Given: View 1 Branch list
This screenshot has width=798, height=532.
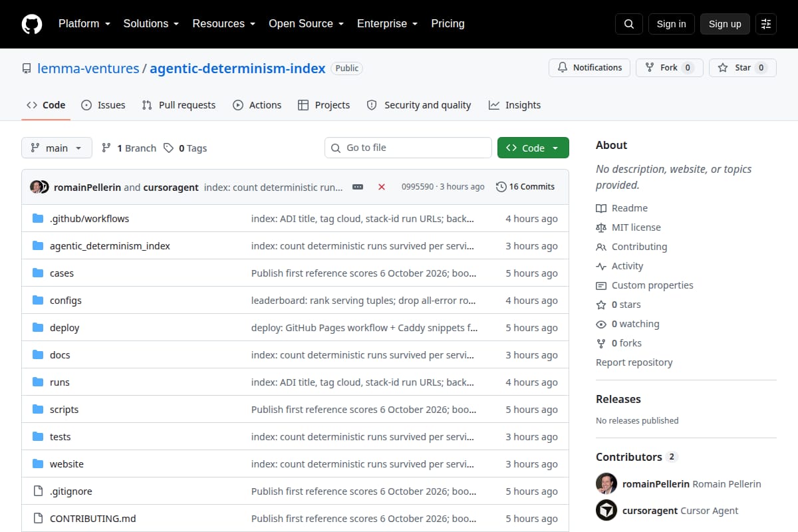Looking at the screenshot, I should (x=129, y=148).
